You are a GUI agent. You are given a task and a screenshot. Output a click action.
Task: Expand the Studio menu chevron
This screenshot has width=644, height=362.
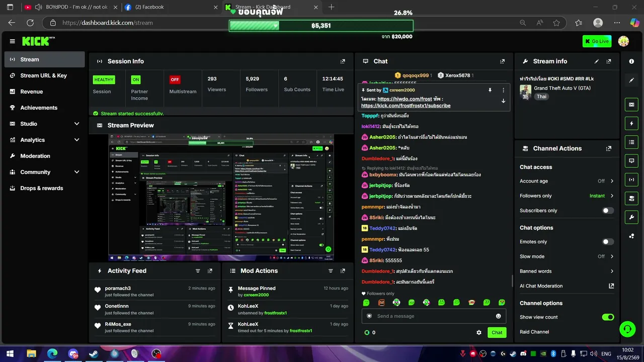point(76,124)
